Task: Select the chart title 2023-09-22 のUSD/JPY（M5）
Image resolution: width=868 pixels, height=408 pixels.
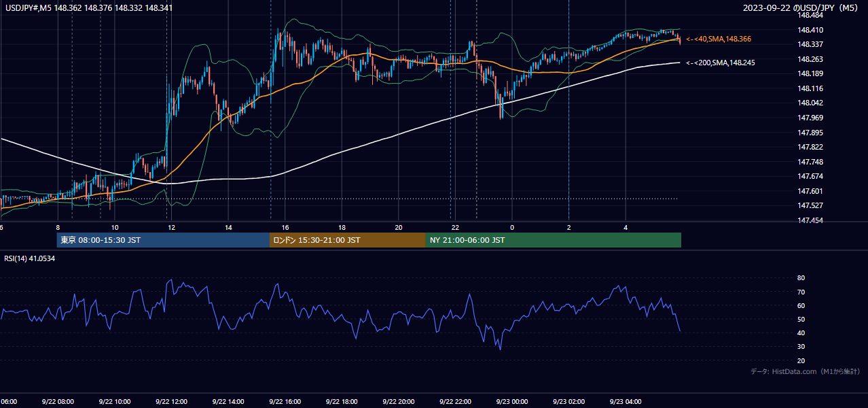Action: point(802,8)
